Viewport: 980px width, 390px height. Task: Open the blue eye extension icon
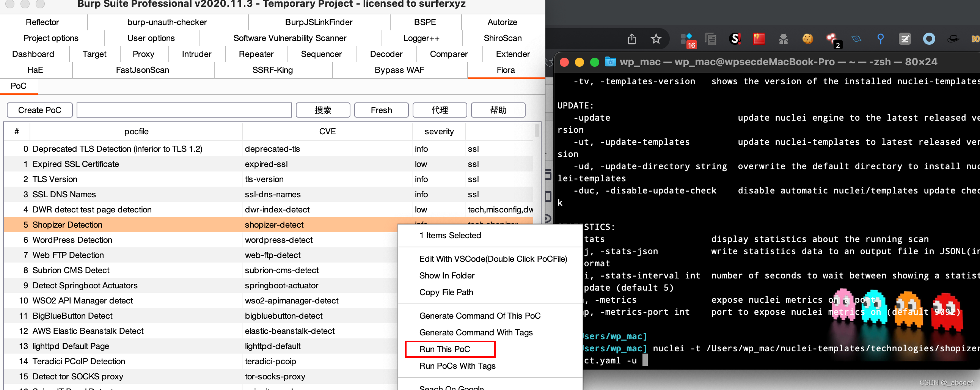tap(856, 39)
